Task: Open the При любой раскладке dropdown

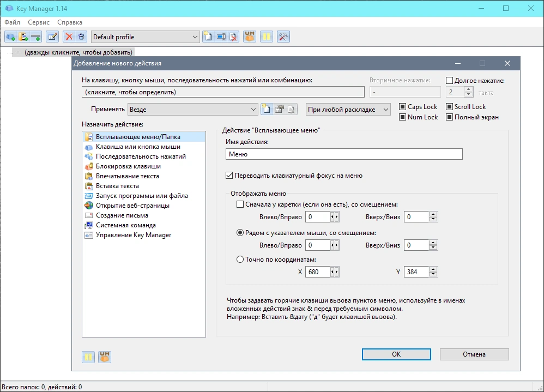Action: click(x=348, y=109)
